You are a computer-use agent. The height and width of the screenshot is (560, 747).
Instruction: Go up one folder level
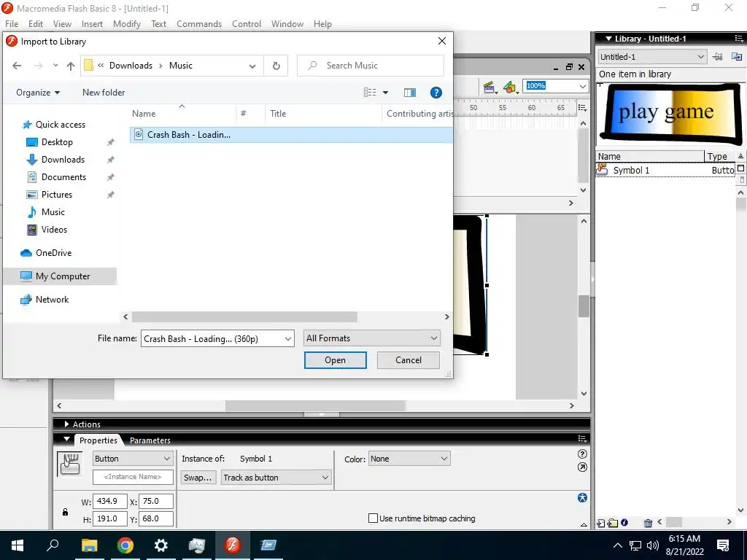[x=71, y=66]
